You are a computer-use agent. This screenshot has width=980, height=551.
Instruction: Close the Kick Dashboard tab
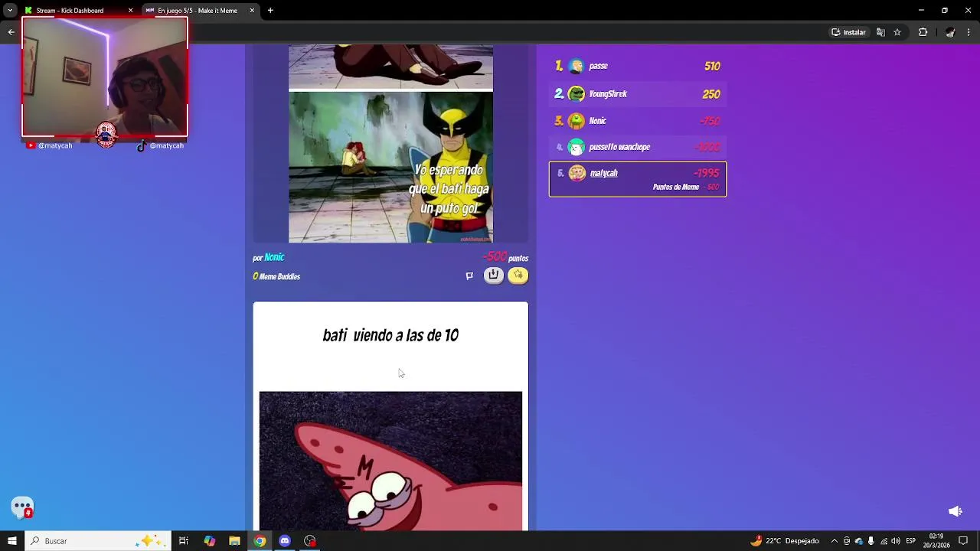pyautogui.click(x=130, y=11)
